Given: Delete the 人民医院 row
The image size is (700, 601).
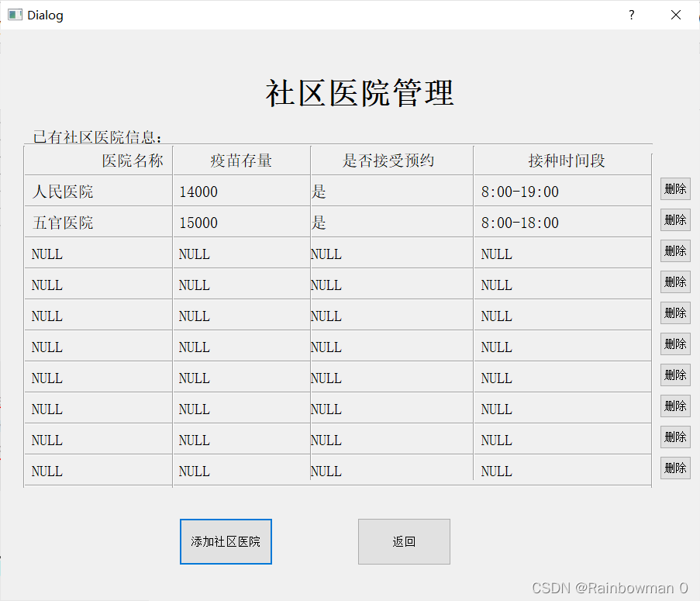Looking at the screenshot, I should click(x=675, y=189).
